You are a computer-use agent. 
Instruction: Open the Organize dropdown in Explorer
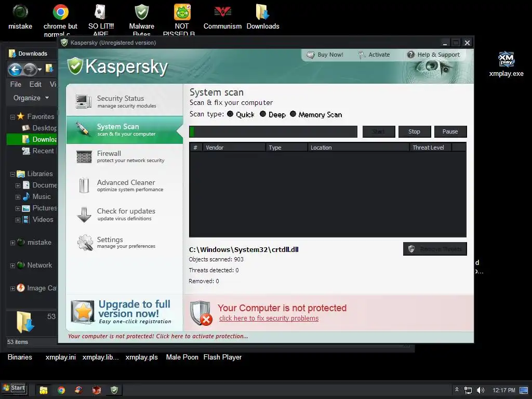(x=31, y=98)
